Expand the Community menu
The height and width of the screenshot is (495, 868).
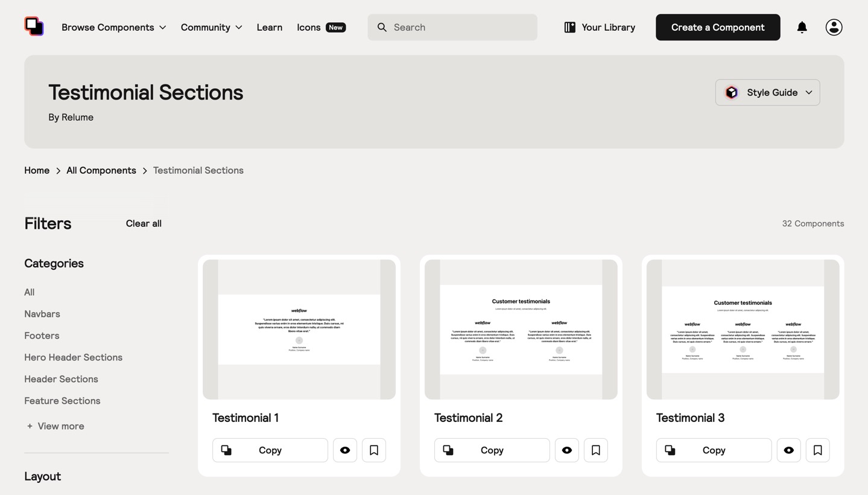[x=212, y=27]
